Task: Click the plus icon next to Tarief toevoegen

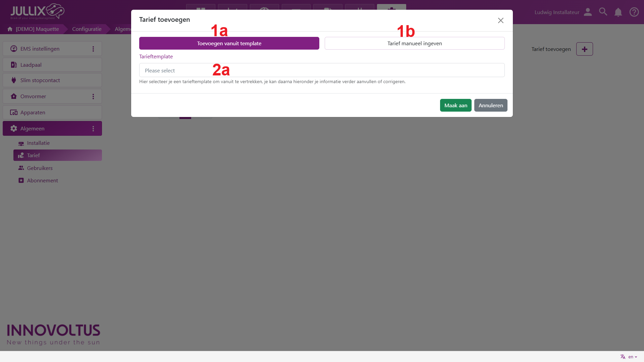Action: 584,49
